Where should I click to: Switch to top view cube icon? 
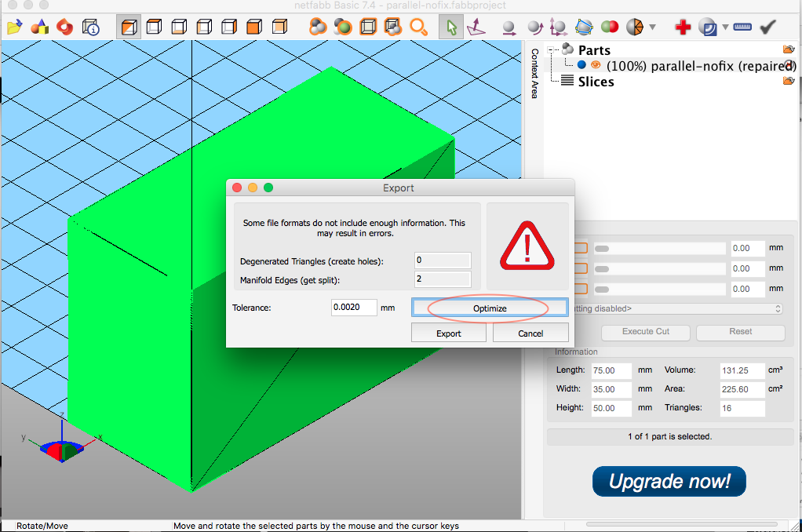coord(154,27)
